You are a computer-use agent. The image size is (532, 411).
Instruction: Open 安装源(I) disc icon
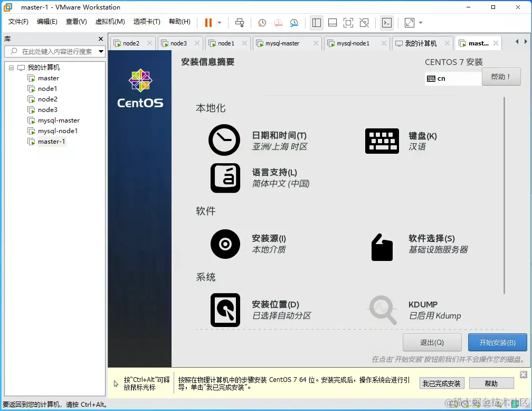225,244
